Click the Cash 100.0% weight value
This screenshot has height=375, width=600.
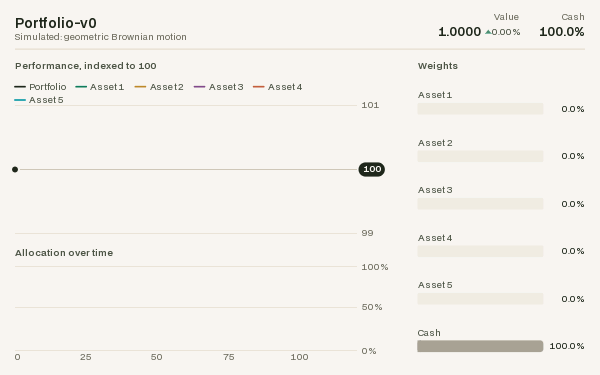pyautogui.click(x=567, y=346)
